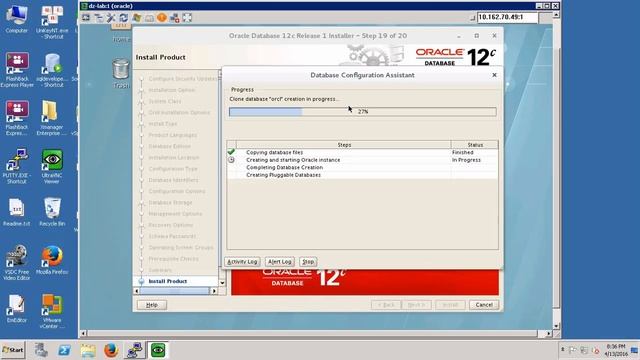Screen dimensions: 640x360
Task: Open the Activity Log
Action: (x=242, y=262)
